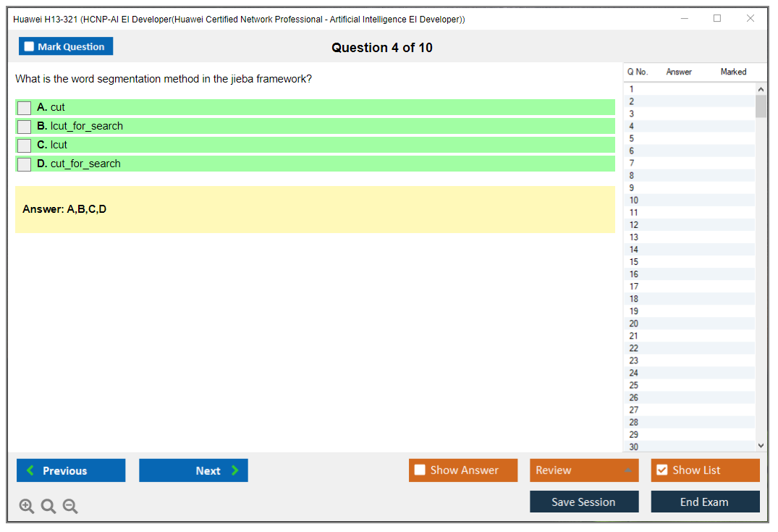Image resolution: width=778 pixels, height=532 pixels.
Task: Click the zoom in magnifier icon
Action: (x=26, y=507)
